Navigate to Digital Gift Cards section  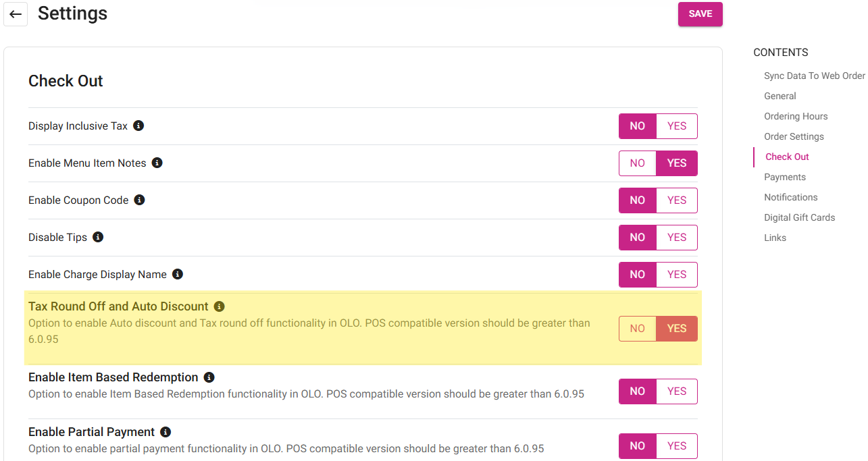799,217
